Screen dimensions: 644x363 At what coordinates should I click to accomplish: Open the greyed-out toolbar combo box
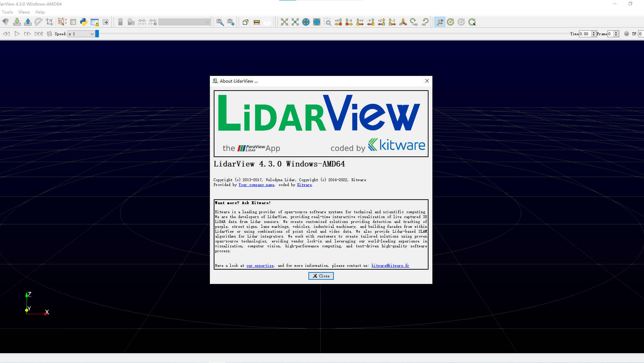pyautogui.click(x=184, y=22)
